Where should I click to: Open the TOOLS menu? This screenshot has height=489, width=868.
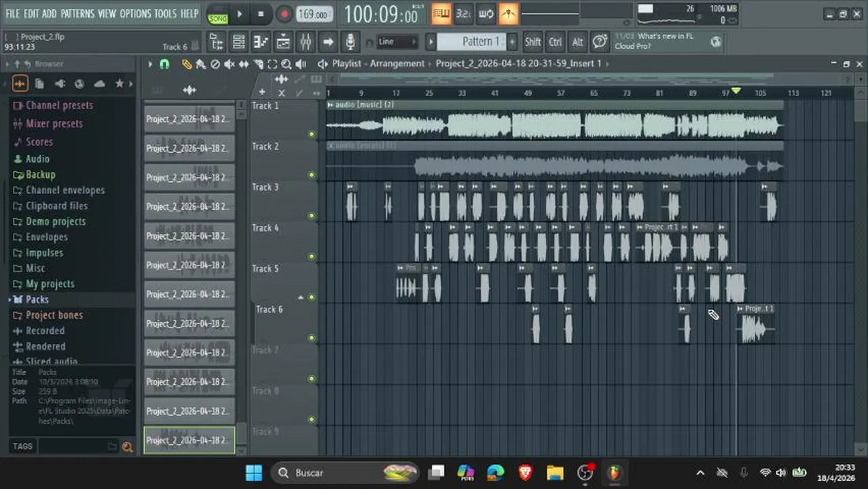click(x=165, y=14)
